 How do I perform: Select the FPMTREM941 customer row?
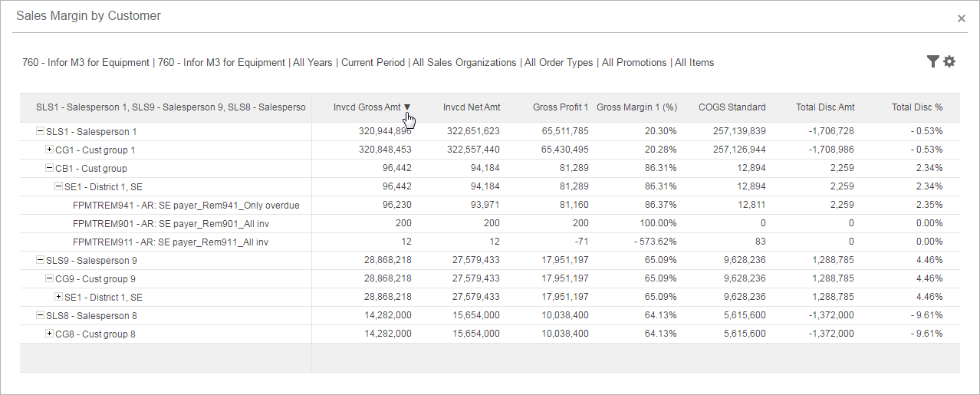point(186,205)
